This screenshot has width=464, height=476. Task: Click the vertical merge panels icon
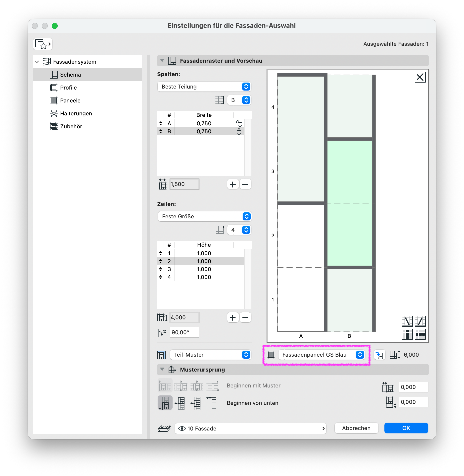(407, 334)
